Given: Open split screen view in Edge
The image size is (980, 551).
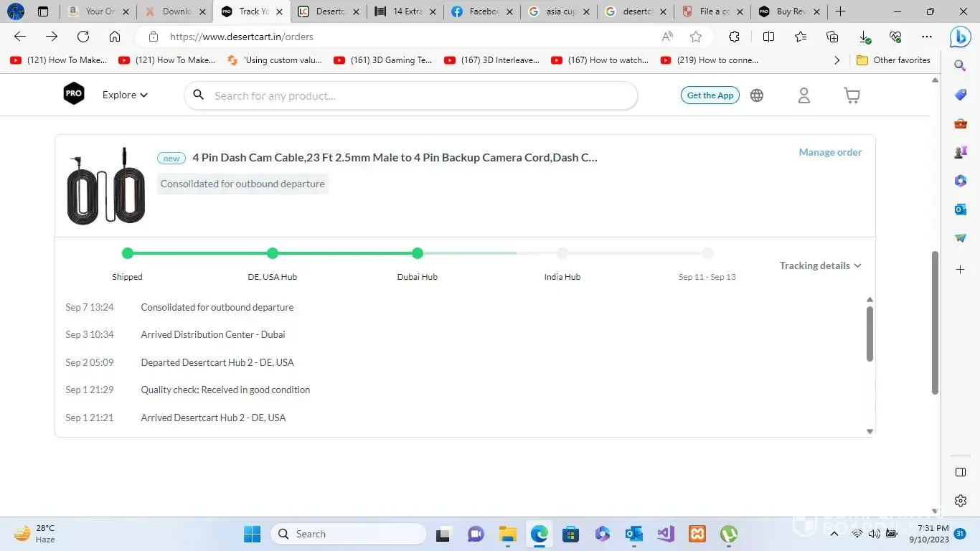Looking at the screenshot, I should pyautogui.click(x=768, y=37).
